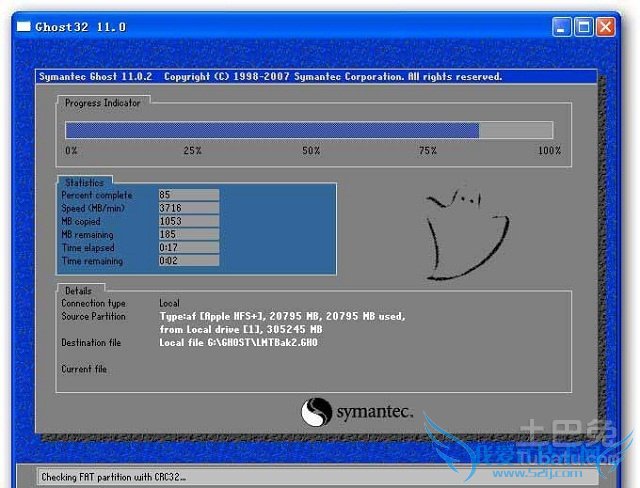Screen dimensions: 640x488
Task: Minimize the Ghost32 11.0 window
Action: pyautogui.click(x=561, y=27)
